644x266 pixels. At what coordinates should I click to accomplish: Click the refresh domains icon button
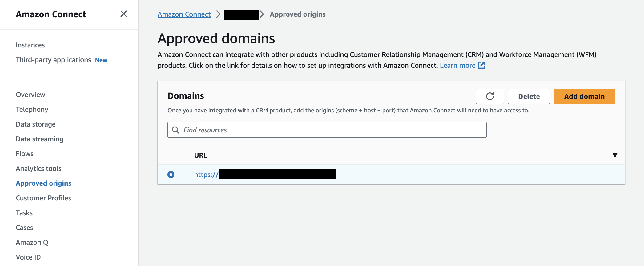coord(490,96)
